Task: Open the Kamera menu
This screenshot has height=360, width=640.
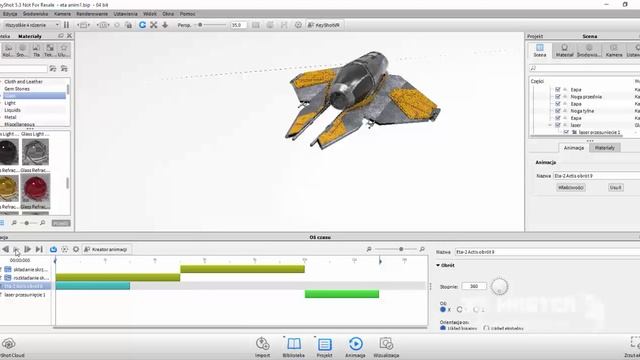Action: pyautogui.click(x=62, y=14)
